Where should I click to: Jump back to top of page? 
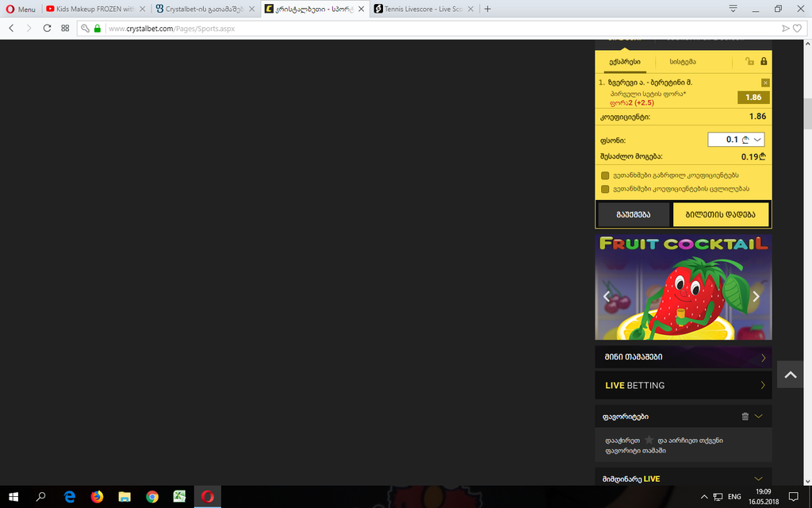pyautogui.click(x=791, y=375)
